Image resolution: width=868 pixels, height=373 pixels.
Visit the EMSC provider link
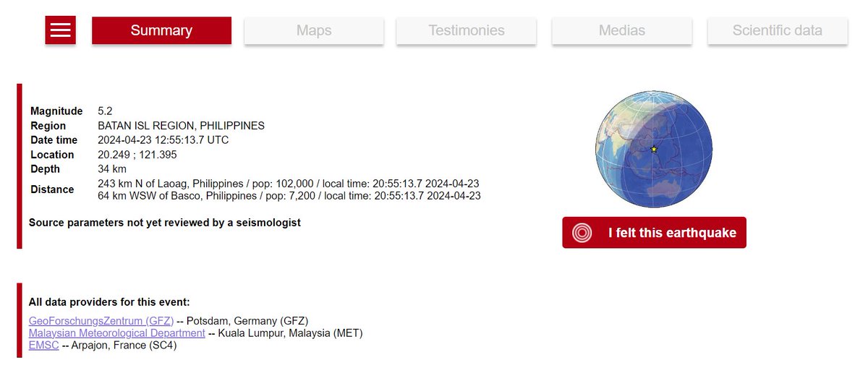(43, 346)
